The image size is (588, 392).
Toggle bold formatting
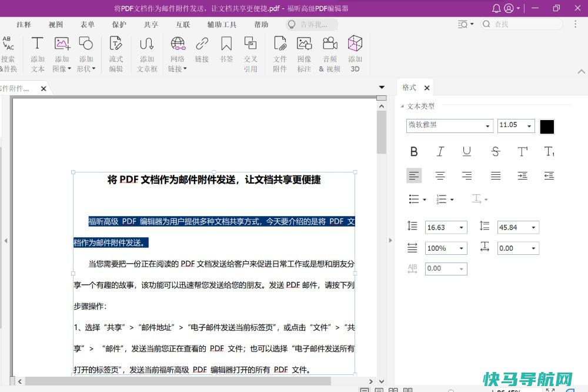click(x=413, y=151)
